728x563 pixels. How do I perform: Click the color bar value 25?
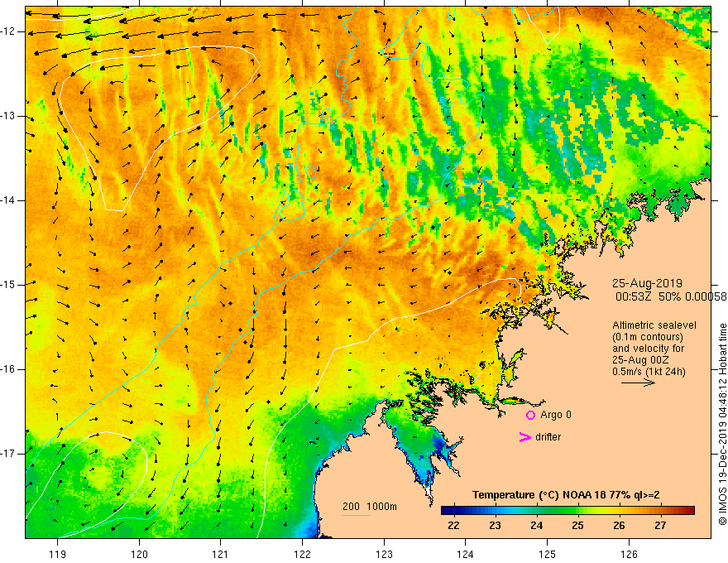click(x=577, y=526)
